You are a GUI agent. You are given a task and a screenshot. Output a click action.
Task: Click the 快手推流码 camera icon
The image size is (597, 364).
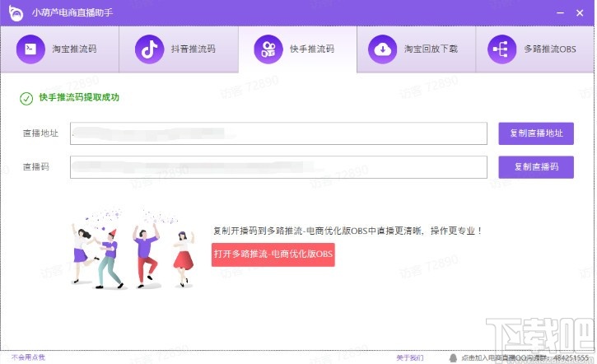pyautogui.click(x=268, y=49)
